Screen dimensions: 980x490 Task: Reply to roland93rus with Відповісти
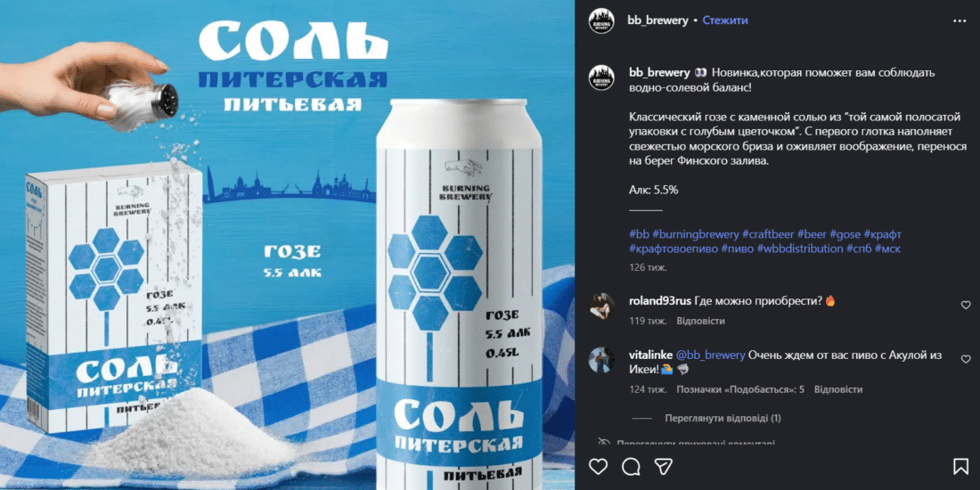[700, 321]
